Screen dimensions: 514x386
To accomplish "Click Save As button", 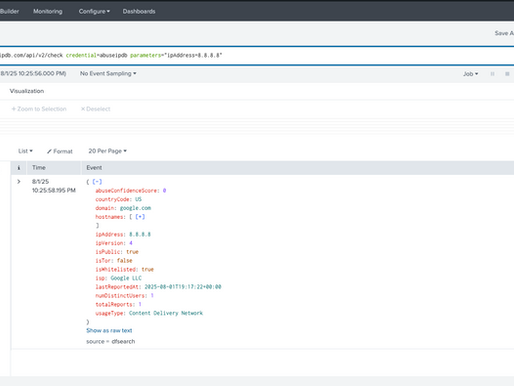I will coord(504,33).
